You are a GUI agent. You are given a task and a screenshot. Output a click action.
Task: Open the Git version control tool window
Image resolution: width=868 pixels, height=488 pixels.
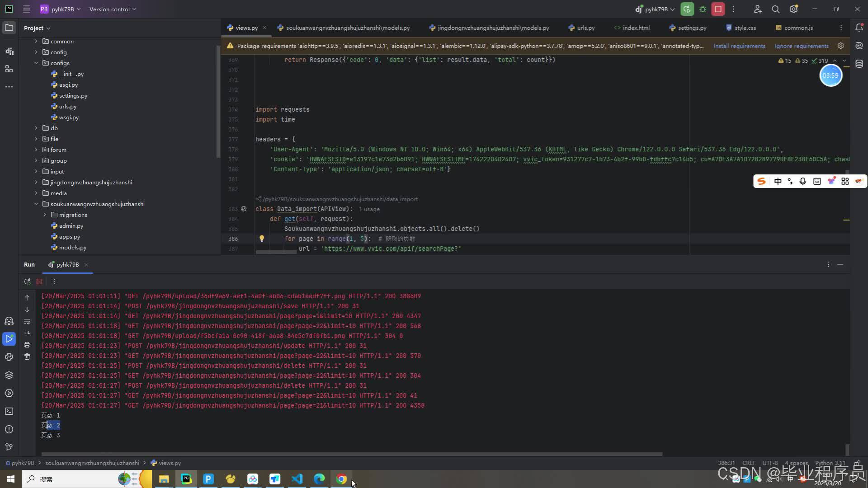click(x=9, y=447)
